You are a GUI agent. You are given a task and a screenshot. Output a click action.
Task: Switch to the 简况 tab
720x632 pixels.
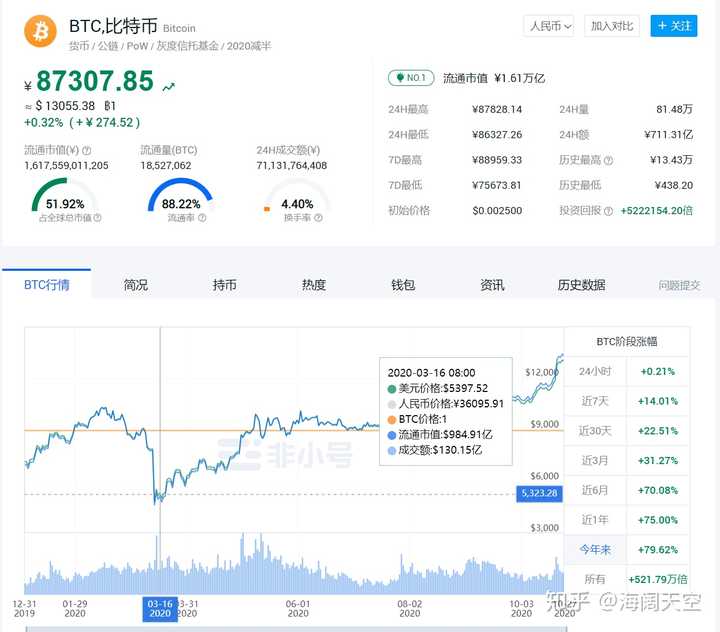[x=136, y=285]
